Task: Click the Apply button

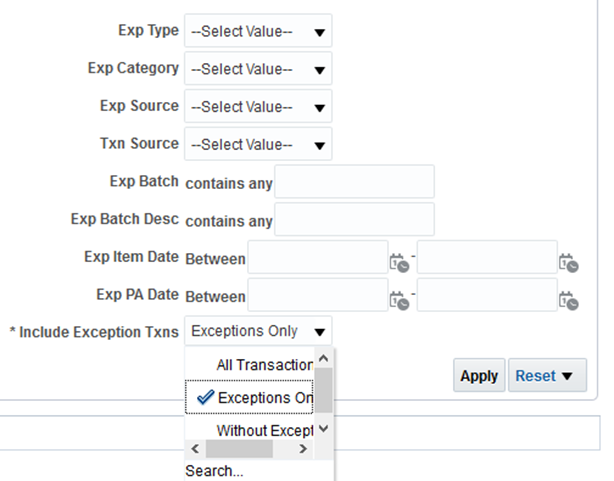Action: [479, 376]
